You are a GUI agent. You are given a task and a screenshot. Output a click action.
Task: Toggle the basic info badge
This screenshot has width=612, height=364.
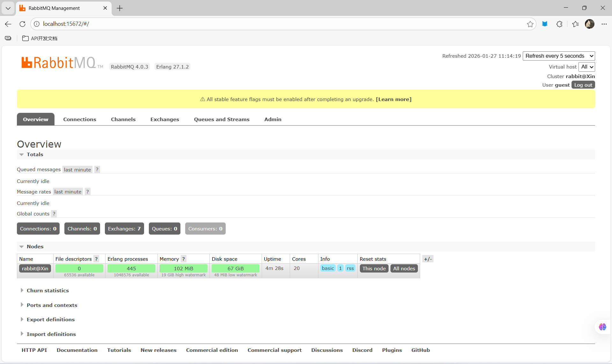(x=328, y=268)
